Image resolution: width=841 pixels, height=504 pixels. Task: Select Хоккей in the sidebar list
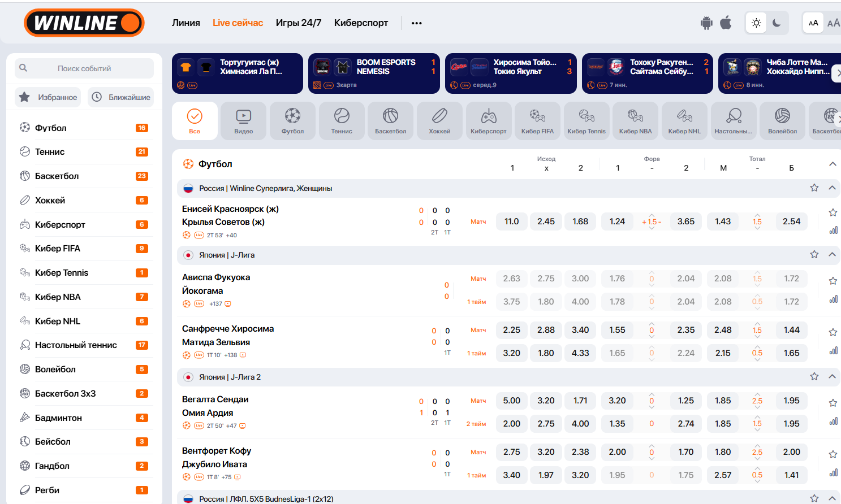click(84, 201)
